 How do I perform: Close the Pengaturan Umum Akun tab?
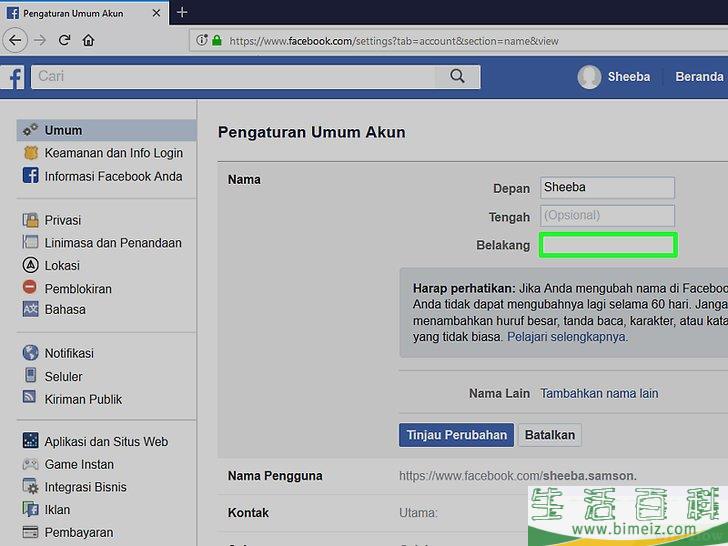[156, 13]
